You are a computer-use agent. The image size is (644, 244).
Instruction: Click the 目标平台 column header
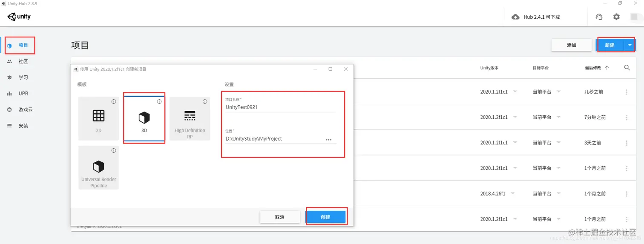click(541, 68)
